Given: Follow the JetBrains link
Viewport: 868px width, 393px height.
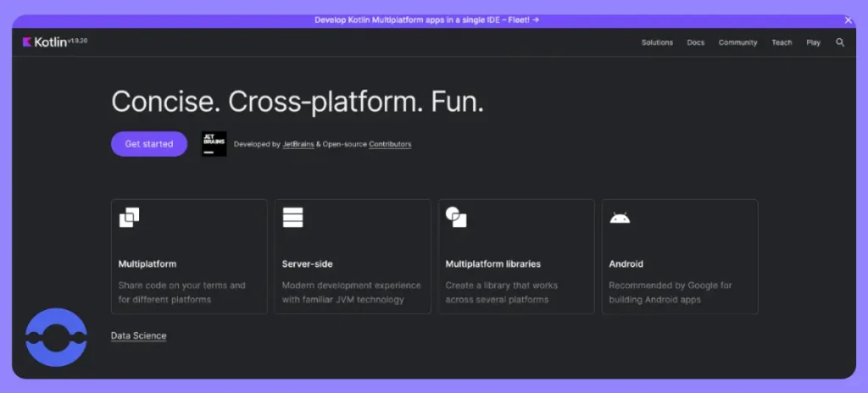Looking at the screenshot, I should coord(298,144).
